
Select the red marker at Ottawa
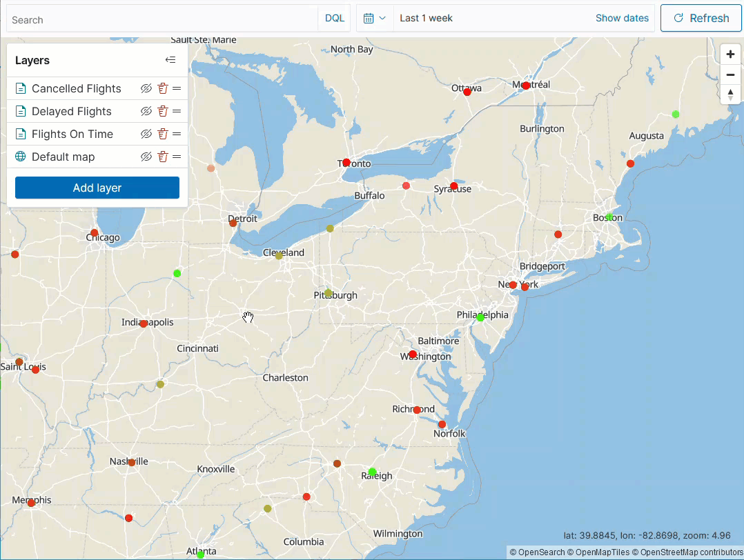[467, 92]
